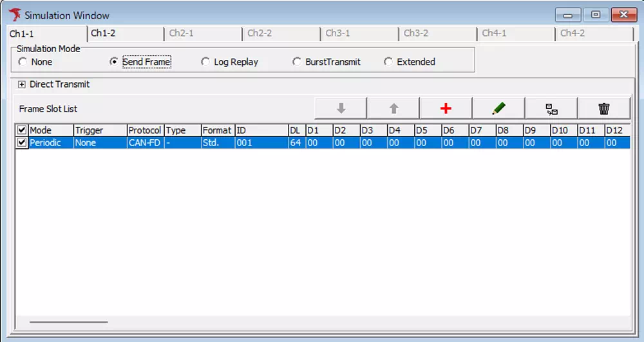Viewport: 644px width, 342px height.
Task: Delete frame using trash can icon
Action: click(603, 109)
